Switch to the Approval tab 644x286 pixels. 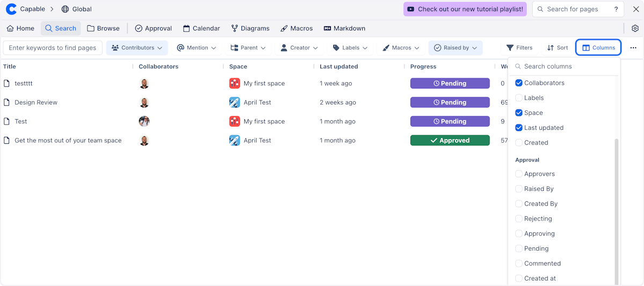pos(153,28)
